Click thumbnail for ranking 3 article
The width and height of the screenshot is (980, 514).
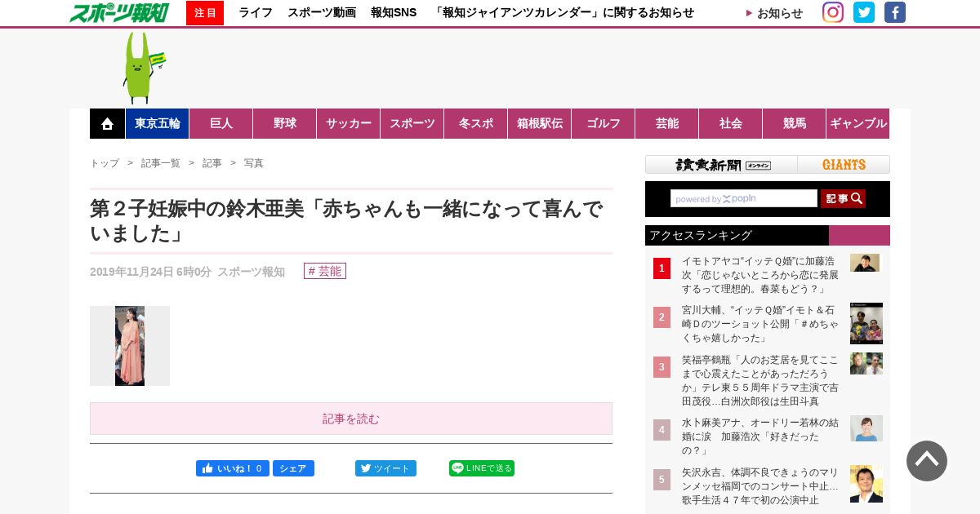coord(866,363)
